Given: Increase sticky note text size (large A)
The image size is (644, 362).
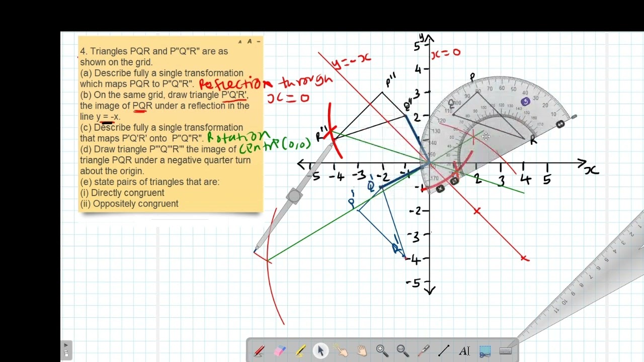Looking at the screenshot, I should [x=249, y=41].
